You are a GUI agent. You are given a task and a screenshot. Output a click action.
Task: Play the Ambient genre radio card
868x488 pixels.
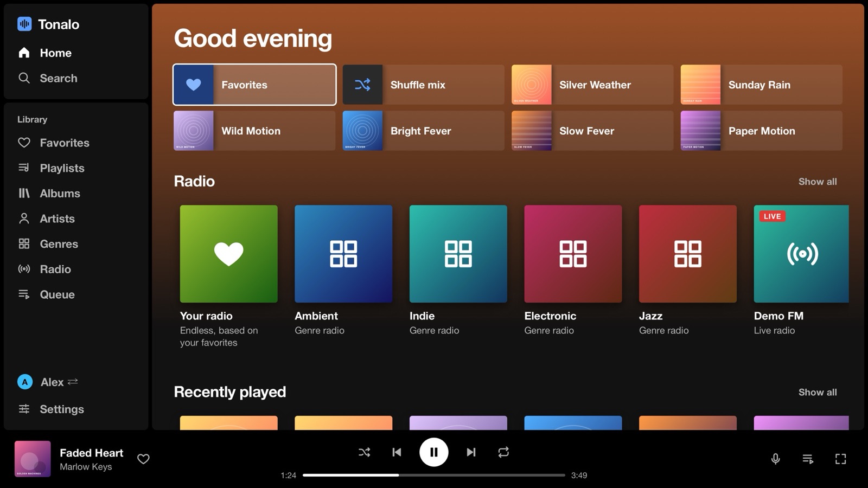(x=343, y=254)
